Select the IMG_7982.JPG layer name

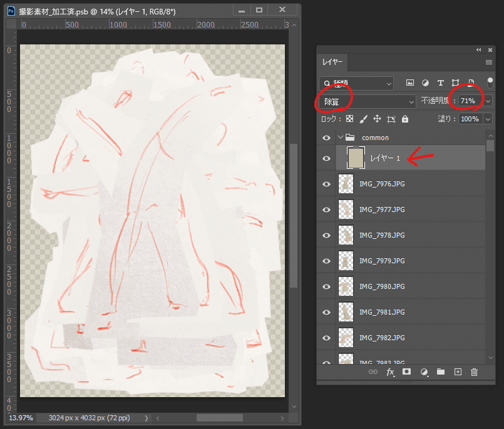point(382,338)
